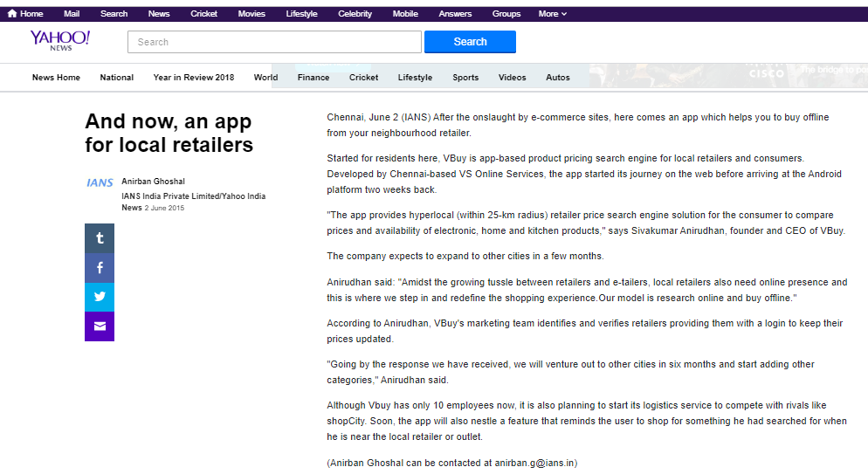868x474 pixels.
Task: Open Cricket in news navigation
Action: point(363,78)
